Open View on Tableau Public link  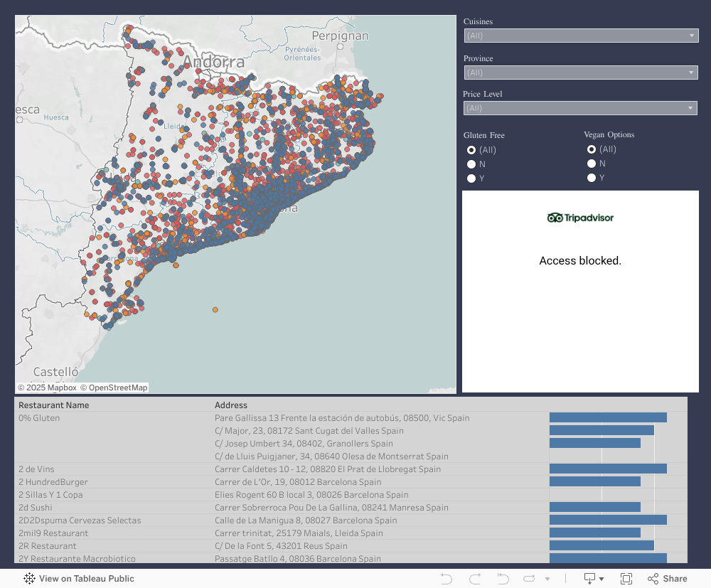[x=86, y=579]
